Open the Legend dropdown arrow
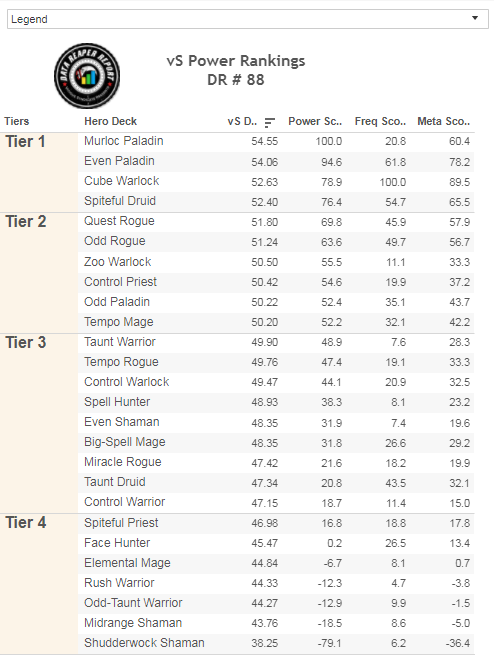 [475, 18]
